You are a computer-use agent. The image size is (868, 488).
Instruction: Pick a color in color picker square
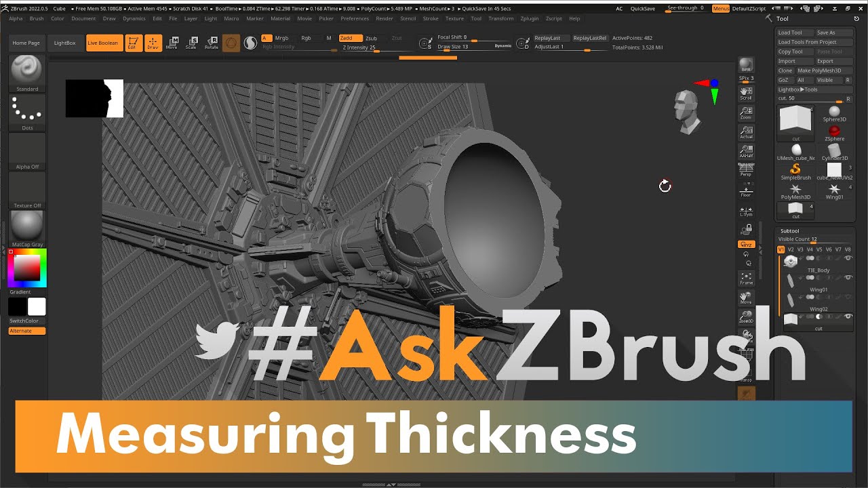coord(26,268)
